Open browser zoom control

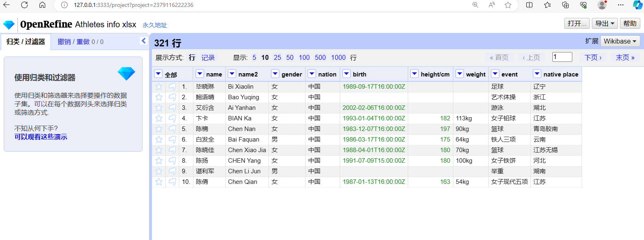pos(475,5)
